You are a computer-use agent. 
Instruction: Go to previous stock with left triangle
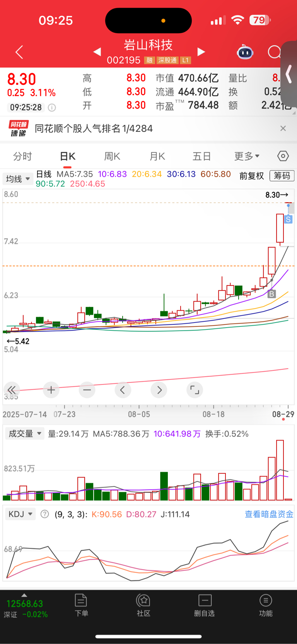click(x=97, y=52)
